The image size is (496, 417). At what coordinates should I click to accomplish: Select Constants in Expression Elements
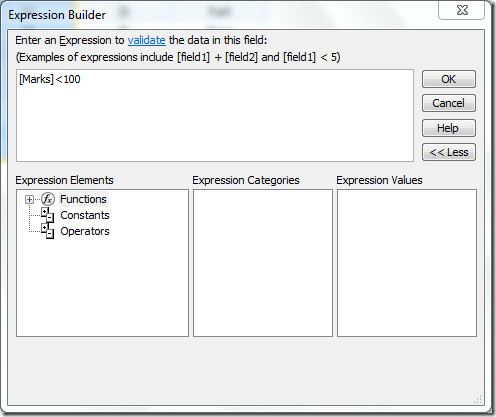(85, 215)
